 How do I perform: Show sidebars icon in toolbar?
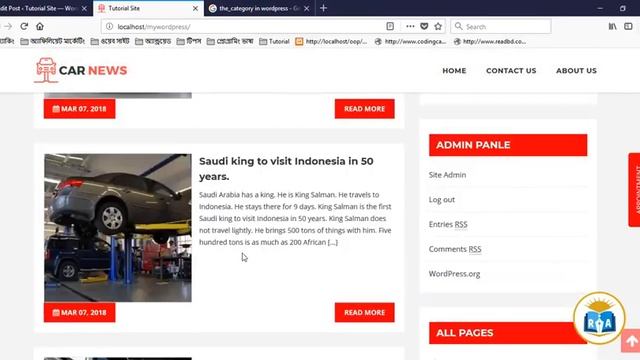point(628,27)
